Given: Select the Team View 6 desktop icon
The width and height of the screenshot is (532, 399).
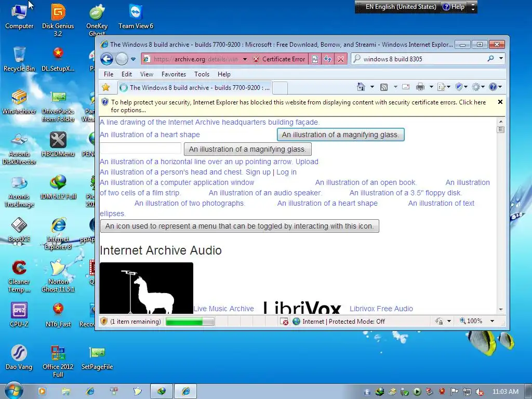Looking at the screenshot, I should pos(136,17).
